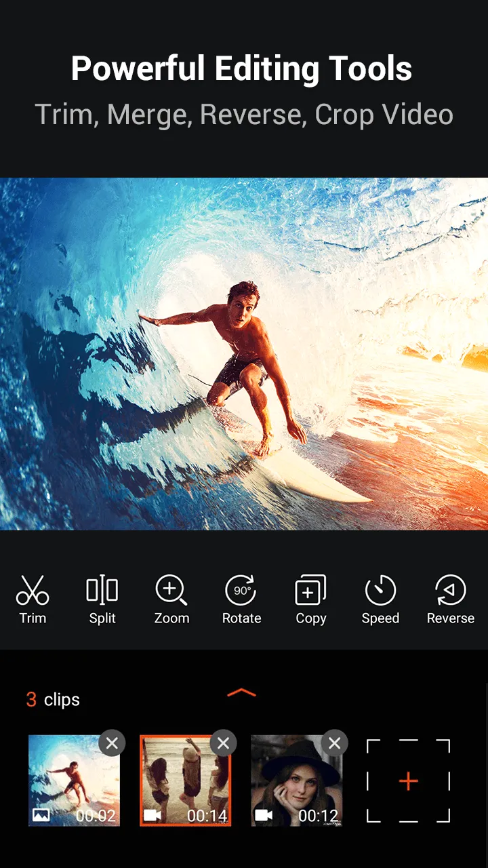This screenshot has width=488, height=868.
Task: Rotate the clip 90 degrees
Action: pyautogui.click(x=241, y=600)
